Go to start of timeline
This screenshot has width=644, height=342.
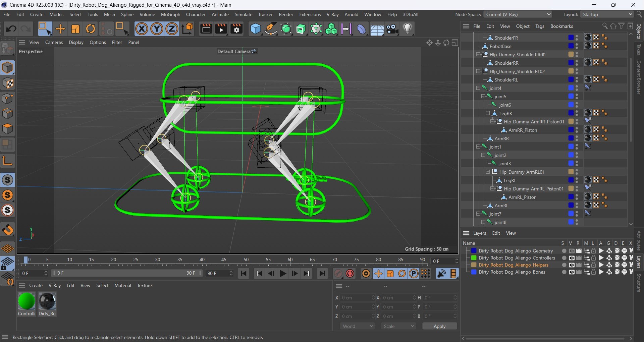pos(244,274)
